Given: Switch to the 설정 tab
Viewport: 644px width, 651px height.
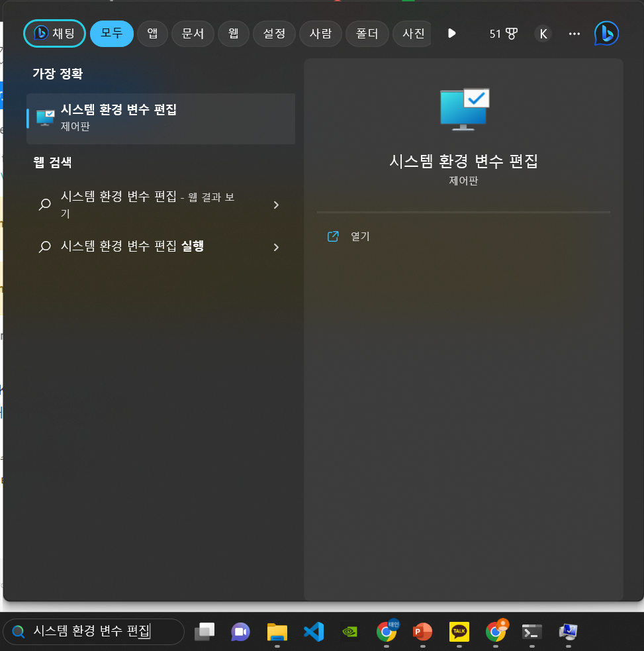Looking at the screenshot, I should 274,33.
